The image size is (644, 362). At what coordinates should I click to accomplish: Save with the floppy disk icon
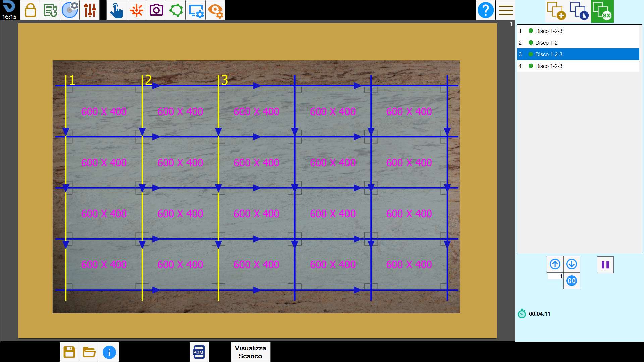point(69,352)
